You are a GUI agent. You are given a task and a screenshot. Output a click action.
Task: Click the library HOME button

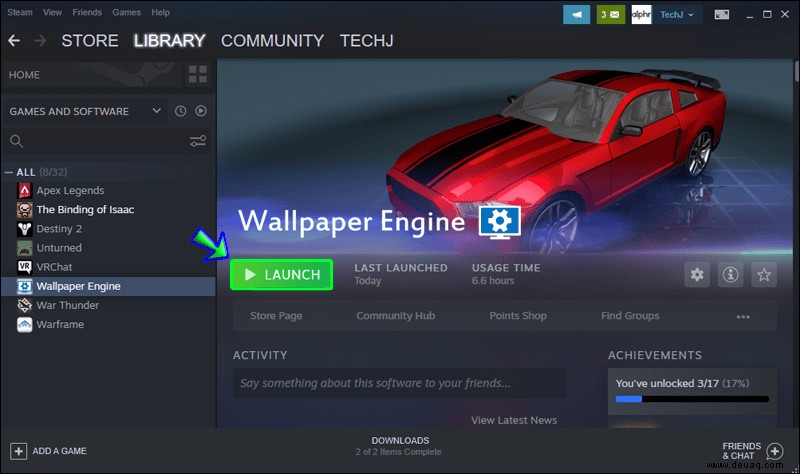[x=92, y=74]
